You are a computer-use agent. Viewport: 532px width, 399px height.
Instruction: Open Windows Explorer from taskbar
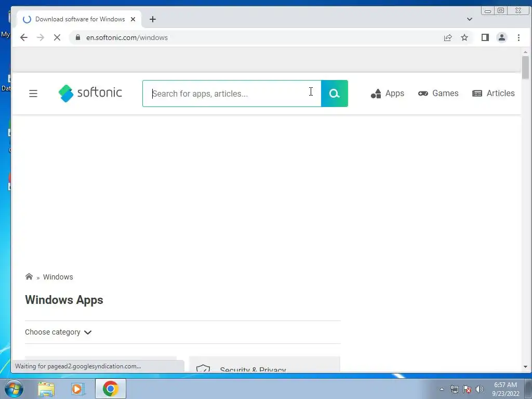coord(46,389)
